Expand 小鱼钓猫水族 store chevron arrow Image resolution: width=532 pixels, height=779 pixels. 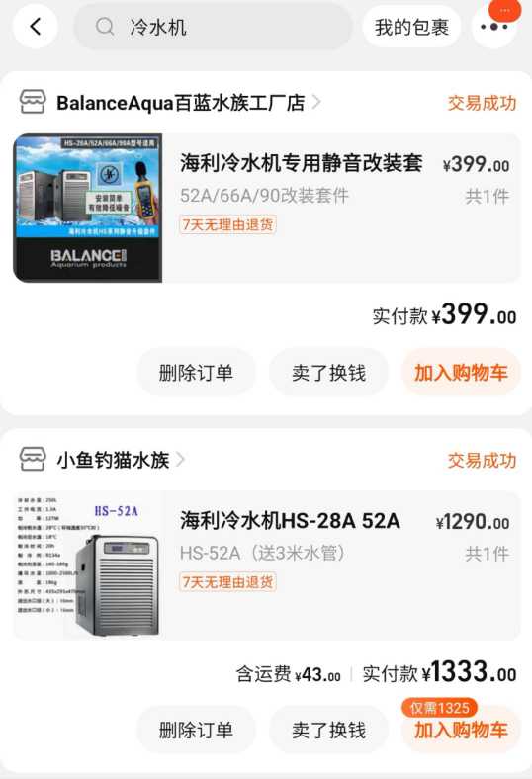tap(180, 460)
